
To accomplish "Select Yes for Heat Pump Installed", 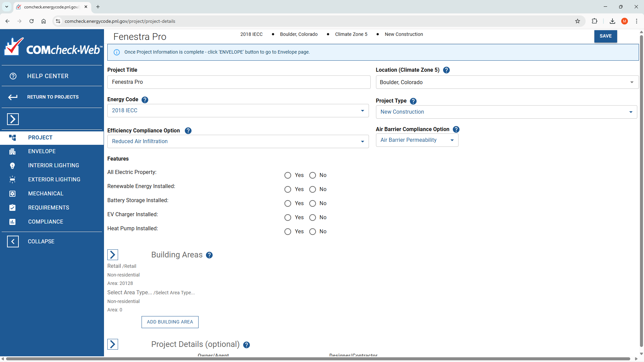I will click(288, 232).
